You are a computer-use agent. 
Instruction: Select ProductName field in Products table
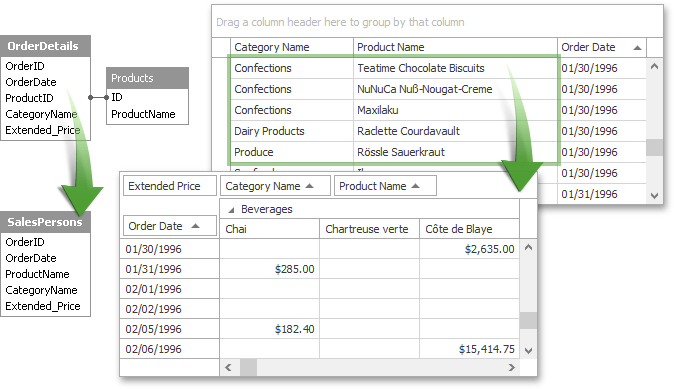click(143, 114)
